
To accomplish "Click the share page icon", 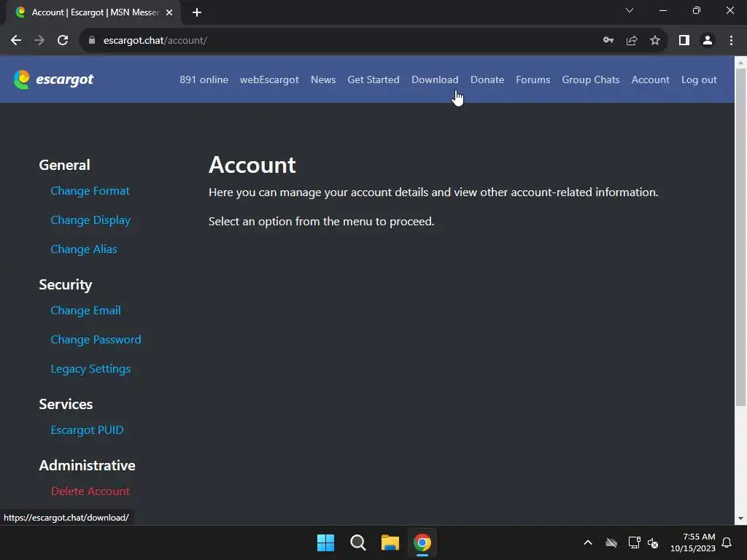I will pos(632,41).
